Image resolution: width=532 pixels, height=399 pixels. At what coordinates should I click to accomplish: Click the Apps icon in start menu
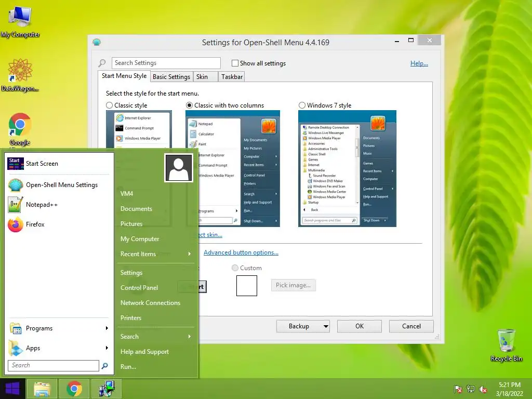pyautogui.click(x=16, y=348)
